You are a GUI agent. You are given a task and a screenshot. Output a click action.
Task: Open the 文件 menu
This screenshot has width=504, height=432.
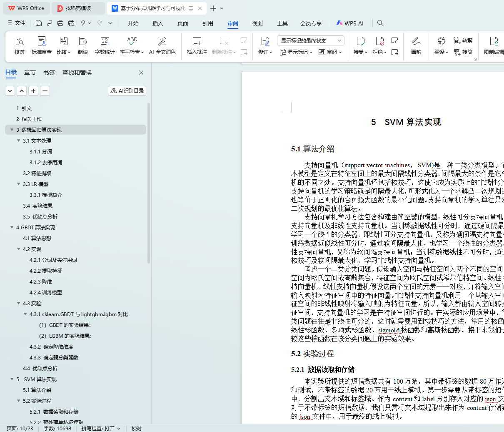click(x=17, y=23)
